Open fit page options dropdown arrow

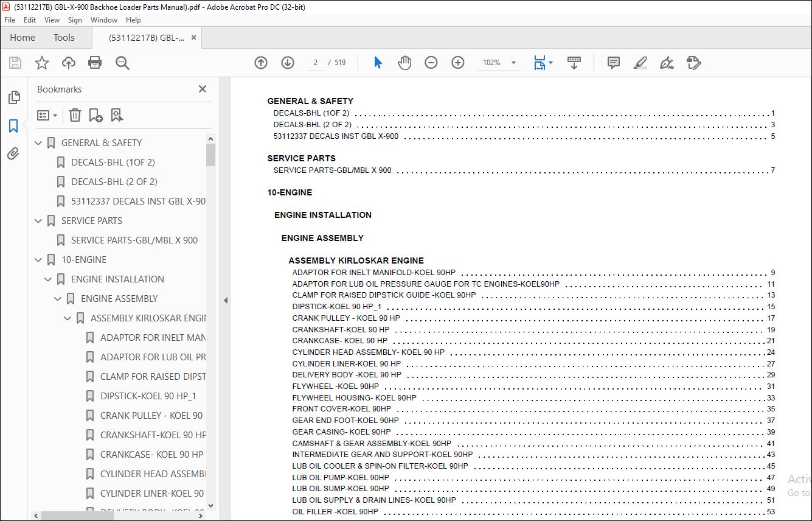click(550, 63)
